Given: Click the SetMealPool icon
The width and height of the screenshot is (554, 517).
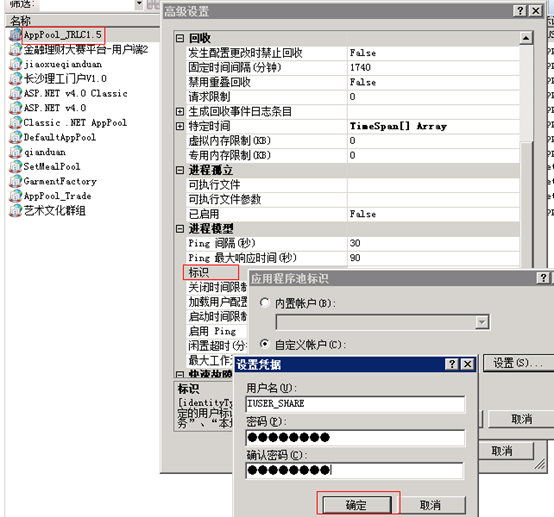Looking at the screenshot, I should pos(15,166).
